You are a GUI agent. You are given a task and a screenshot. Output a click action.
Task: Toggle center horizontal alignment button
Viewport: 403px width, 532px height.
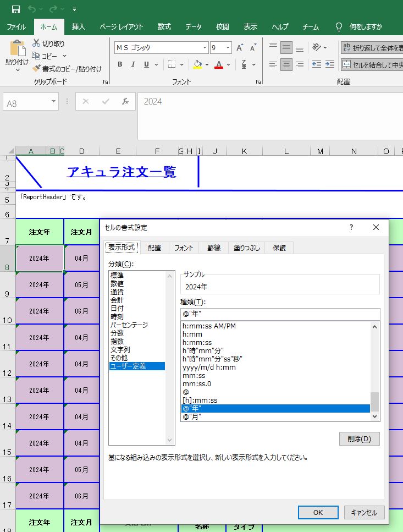coord(286,64)
